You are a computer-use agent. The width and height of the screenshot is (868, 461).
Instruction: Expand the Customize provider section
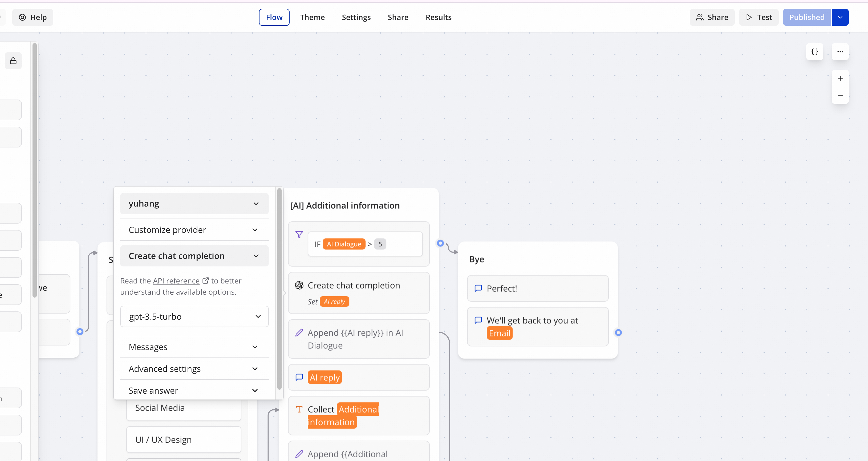(x=194, y=230)
